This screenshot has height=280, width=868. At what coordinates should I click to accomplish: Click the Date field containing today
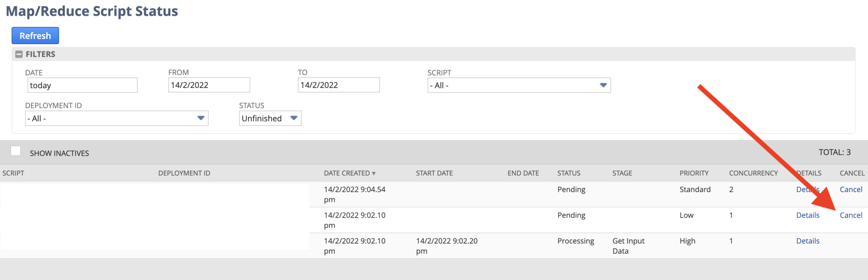coord(82,85)
